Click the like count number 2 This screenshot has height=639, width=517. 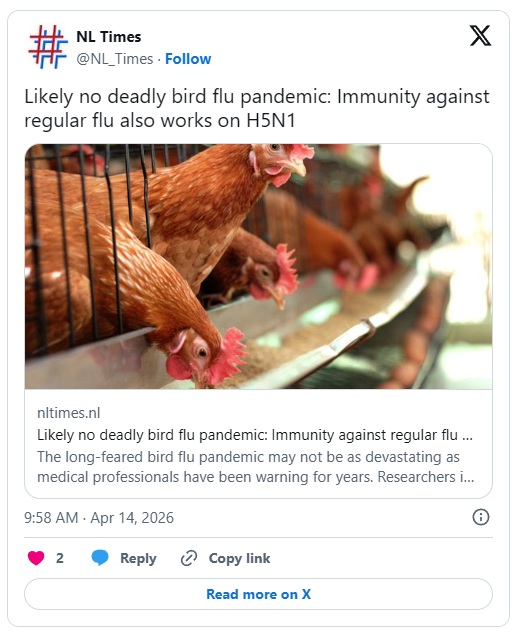[x=59, y=558]
